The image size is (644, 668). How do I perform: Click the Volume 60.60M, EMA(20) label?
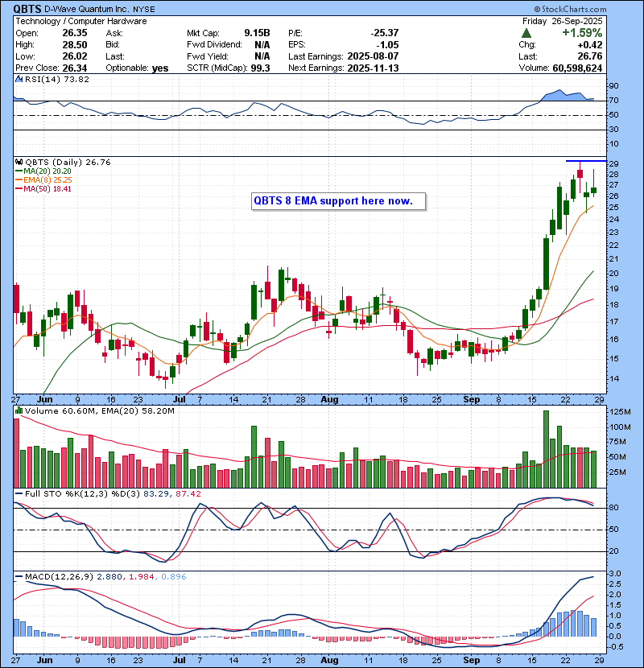(x=100, y=411)
